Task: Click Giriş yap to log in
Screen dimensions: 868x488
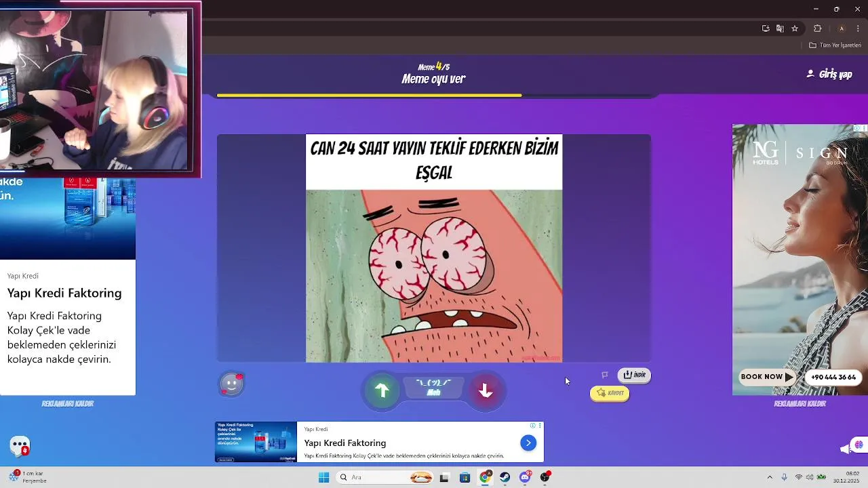Action: (x=829, y=74)
